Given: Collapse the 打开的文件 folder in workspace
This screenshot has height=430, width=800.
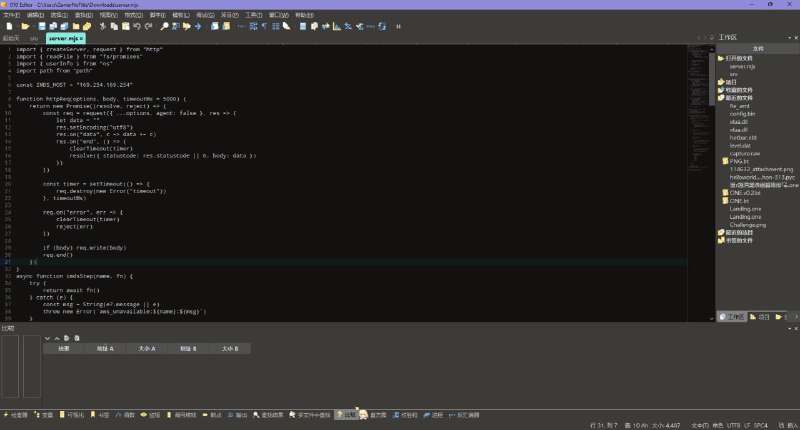Looking at the screenshot, I should tap(720, 59).
